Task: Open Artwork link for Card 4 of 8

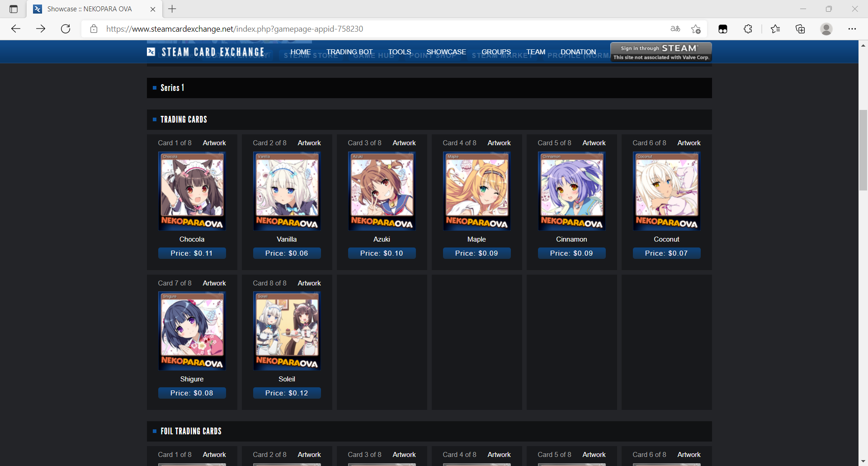Action: (499, 143)
